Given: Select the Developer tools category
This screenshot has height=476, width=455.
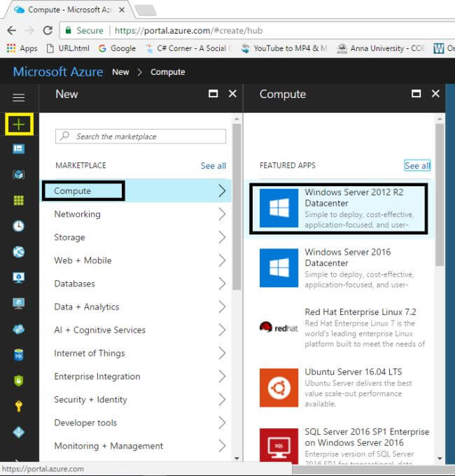Looking at the screenshot, I should [136, 423].
